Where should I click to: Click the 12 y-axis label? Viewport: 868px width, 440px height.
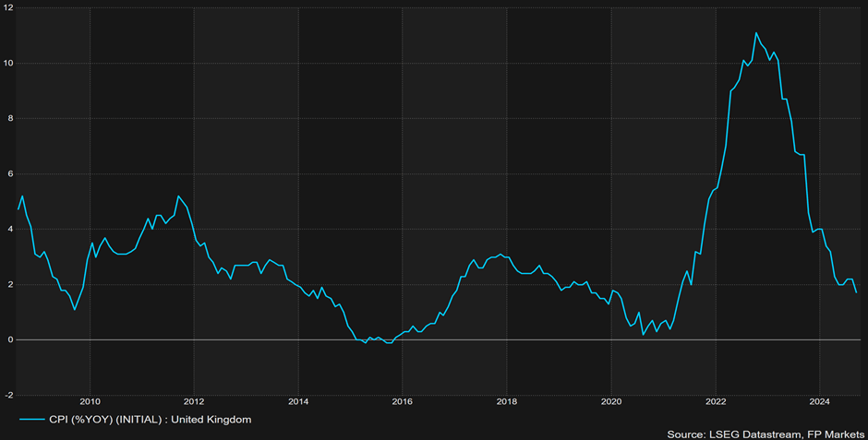[8, 7]
